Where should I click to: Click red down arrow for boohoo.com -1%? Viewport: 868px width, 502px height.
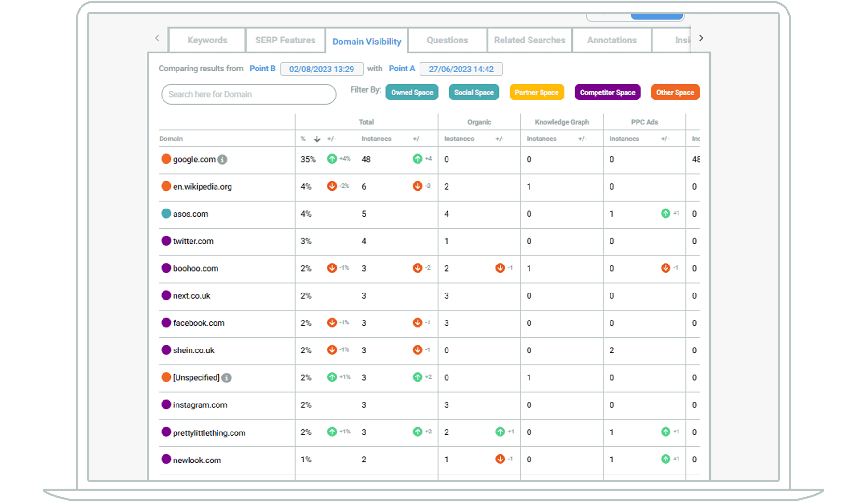[332, 268]
